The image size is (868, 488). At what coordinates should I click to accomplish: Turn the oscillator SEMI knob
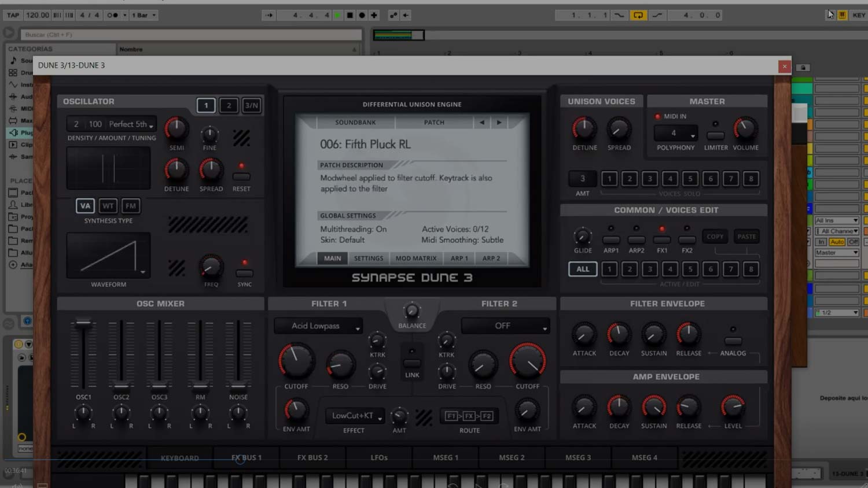176,128
